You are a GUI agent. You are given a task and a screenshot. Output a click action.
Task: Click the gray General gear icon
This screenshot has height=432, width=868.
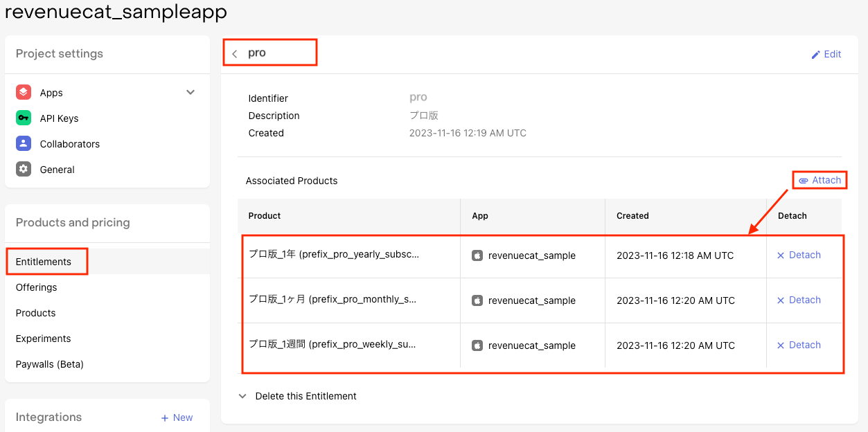pos(24,169)
